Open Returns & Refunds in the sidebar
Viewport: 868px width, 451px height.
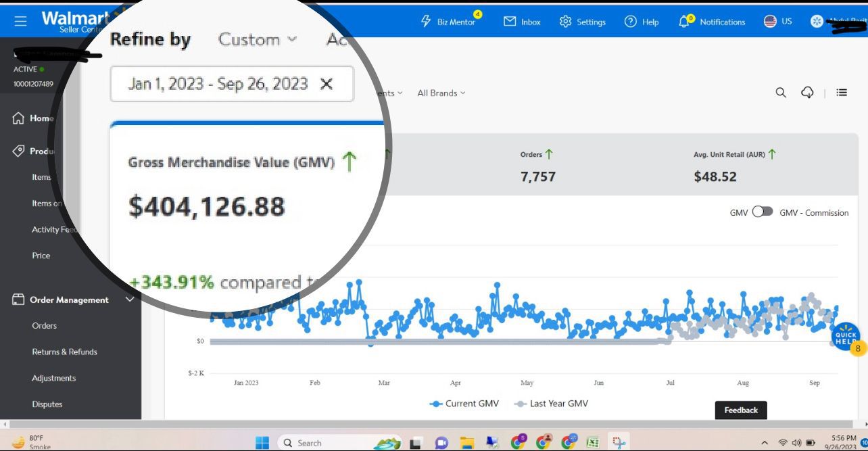(64, 352)
